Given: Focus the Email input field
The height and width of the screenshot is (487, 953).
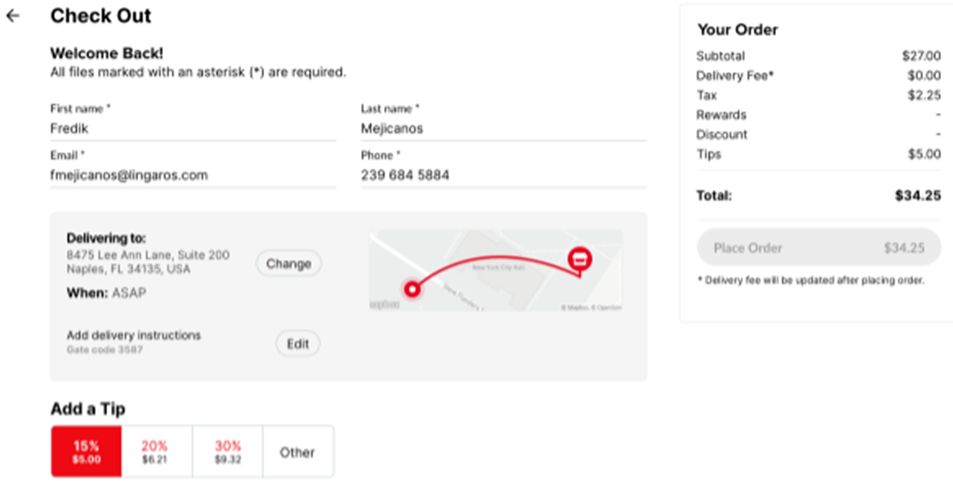Looking at the screenshot, I should tap(192, 175).
